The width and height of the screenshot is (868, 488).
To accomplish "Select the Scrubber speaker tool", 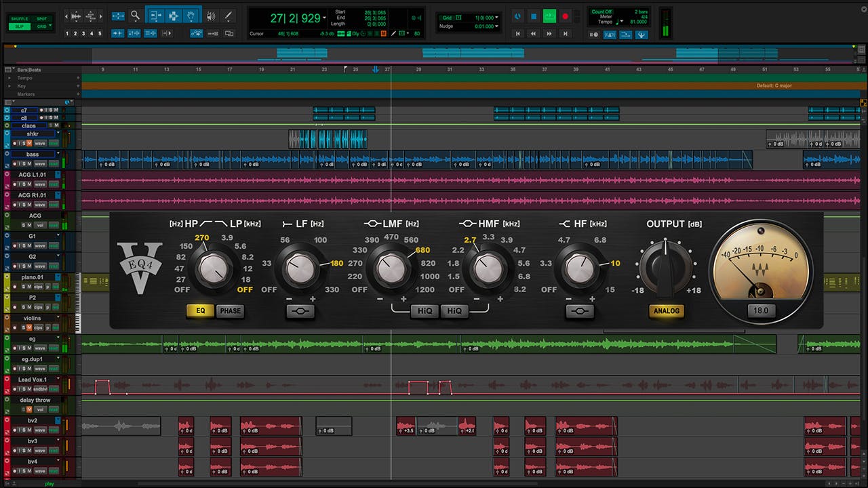I will [211, 16].
